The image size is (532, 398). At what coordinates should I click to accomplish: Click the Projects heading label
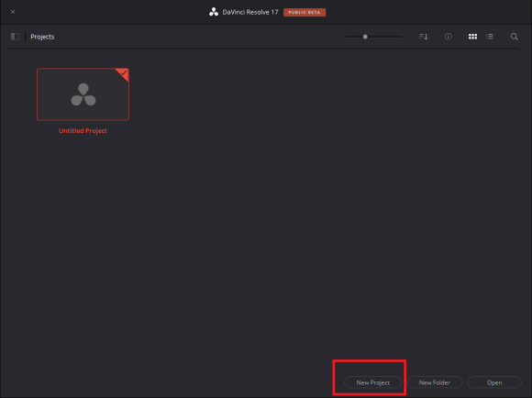point(42,37)
